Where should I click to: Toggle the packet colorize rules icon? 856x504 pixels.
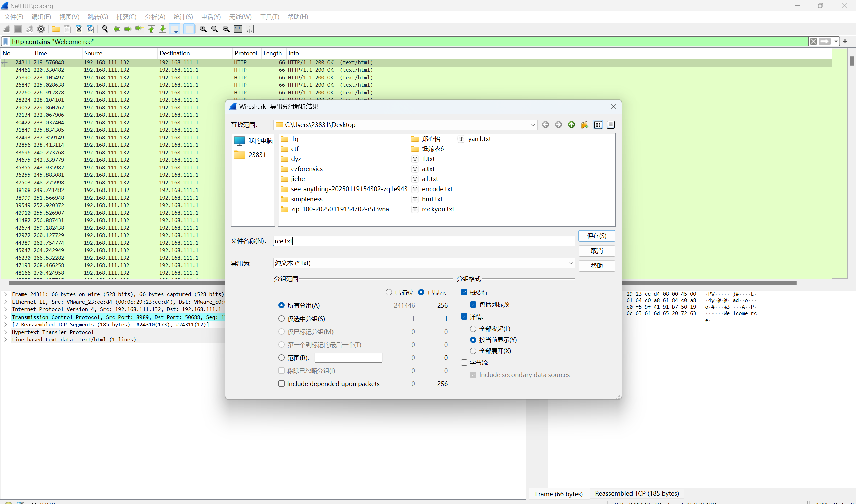[189, 29]
